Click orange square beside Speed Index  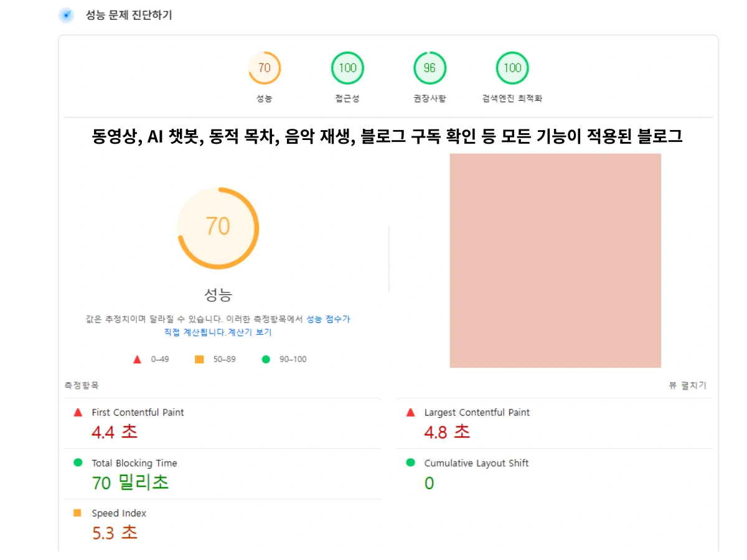pos(78,513)
